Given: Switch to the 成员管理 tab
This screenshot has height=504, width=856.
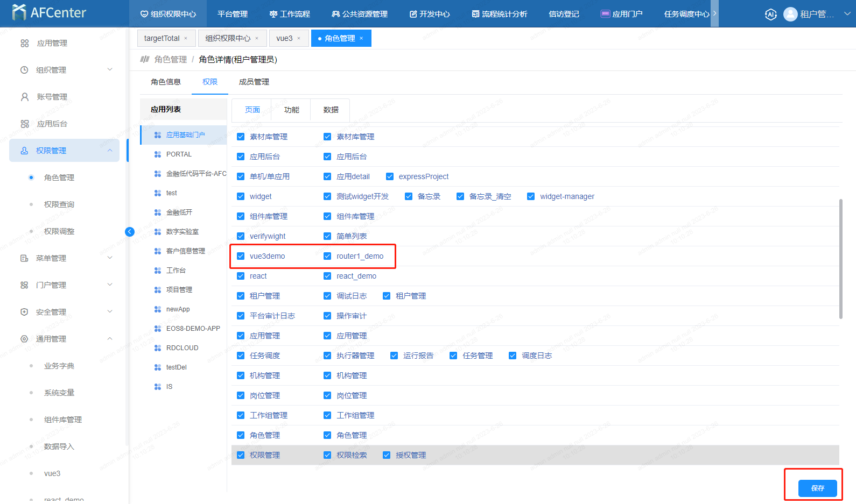Looking at the screenshot, I should (254, 82).
